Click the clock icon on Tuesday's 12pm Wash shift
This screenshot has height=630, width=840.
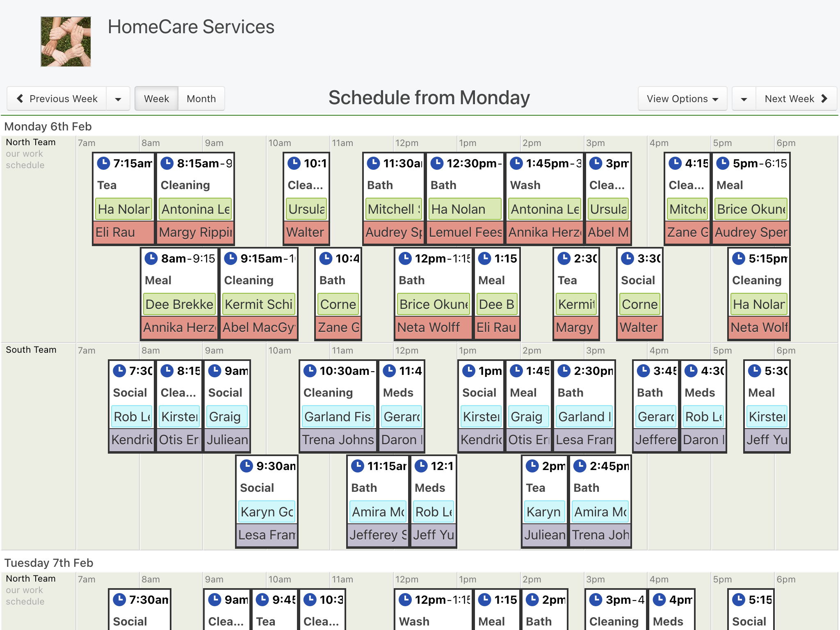coord(405,599)
